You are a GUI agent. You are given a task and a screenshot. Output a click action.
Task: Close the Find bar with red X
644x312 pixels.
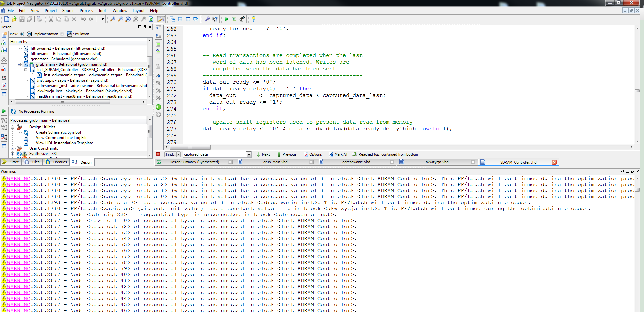(x=158, y=154)
